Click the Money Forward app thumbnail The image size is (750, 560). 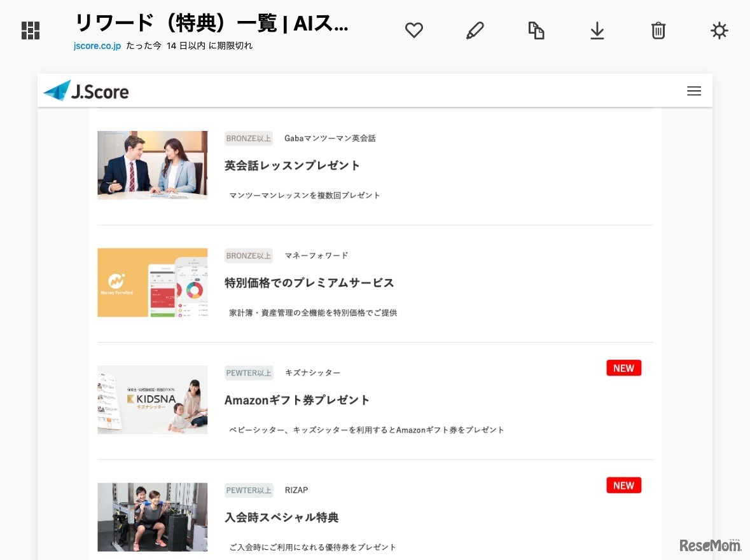point(152,282)
